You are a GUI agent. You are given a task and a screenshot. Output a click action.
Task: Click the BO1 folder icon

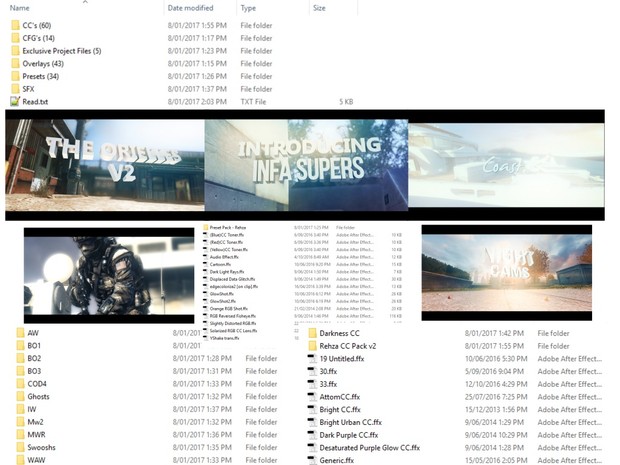[x=20, y=346]
